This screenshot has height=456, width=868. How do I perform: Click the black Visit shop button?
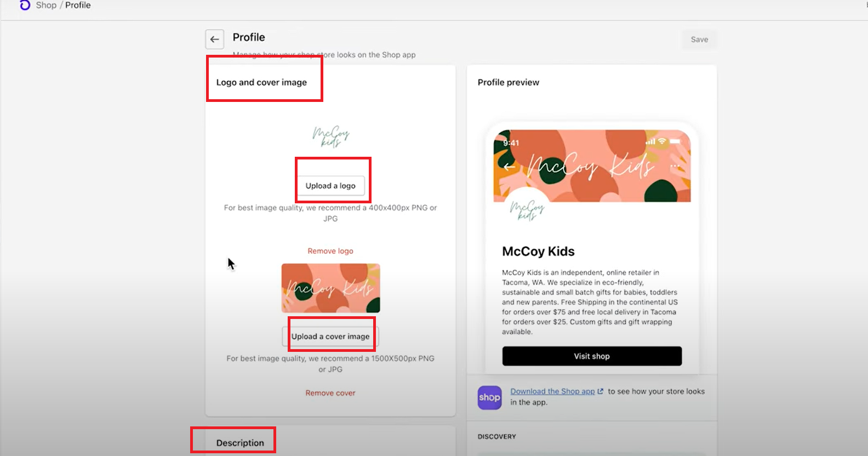click(592, 356)
